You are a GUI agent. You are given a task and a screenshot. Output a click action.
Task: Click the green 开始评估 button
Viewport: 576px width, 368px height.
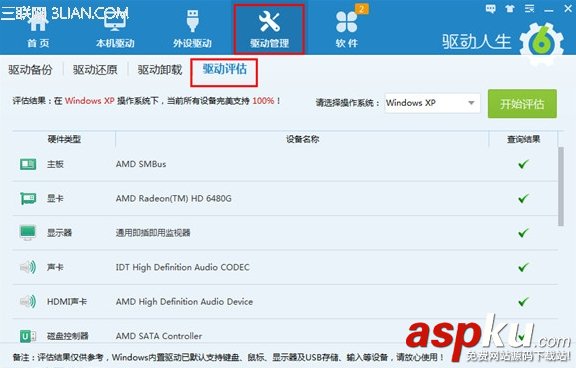(522, 104)
